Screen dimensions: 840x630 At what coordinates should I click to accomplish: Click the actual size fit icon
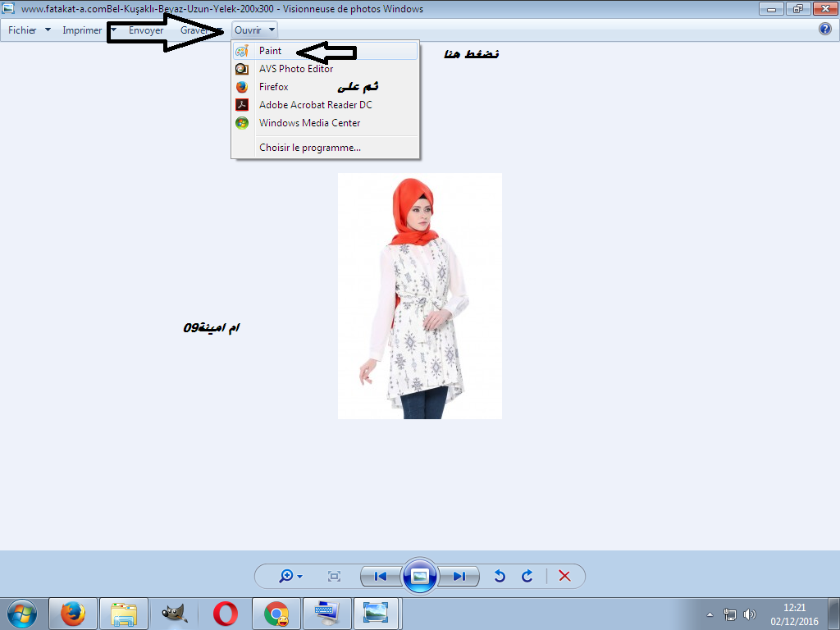click(x=334, y=577)
